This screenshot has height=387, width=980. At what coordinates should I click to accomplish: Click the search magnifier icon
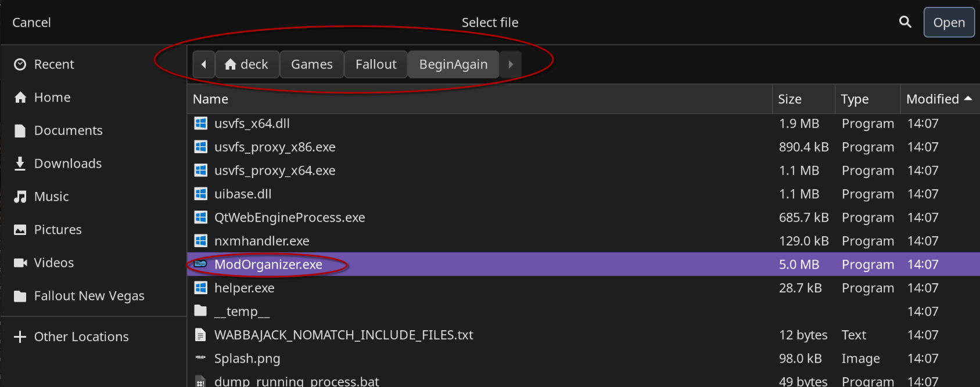click(x=905, y=22)
